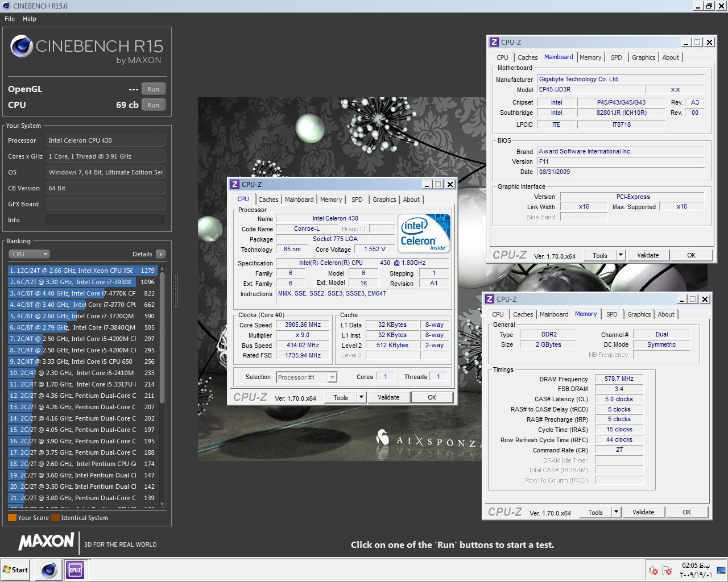Click OK in the Memory window
This screenshot has width=728, height=582.
point(686,512)
